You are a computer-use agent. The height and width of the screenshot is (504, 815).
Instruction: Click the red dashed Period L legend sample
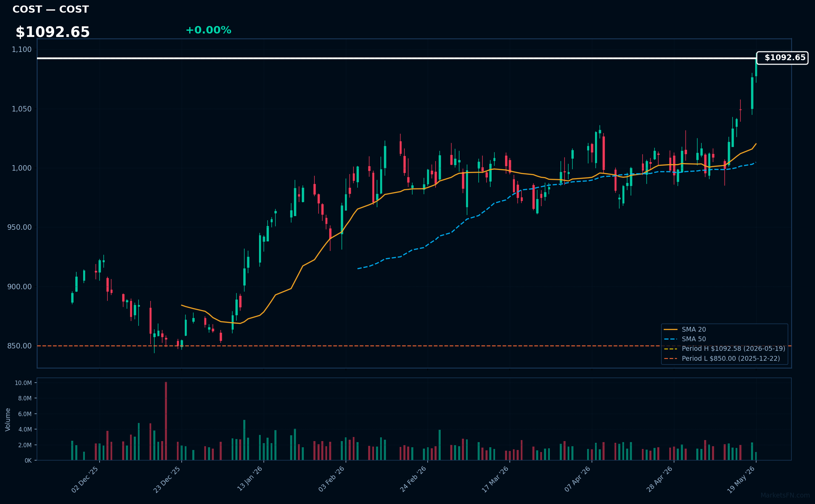(x=671, y=359)
